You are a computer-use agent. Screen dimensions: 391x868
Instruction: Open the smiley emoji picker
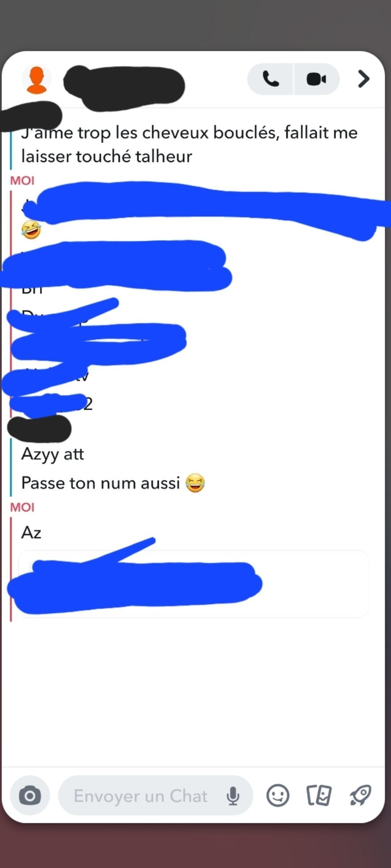[x=278, y=795]
